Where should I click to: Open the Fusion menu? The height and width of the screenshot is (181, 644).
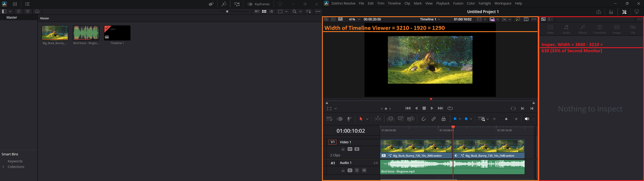pos(458,4)
